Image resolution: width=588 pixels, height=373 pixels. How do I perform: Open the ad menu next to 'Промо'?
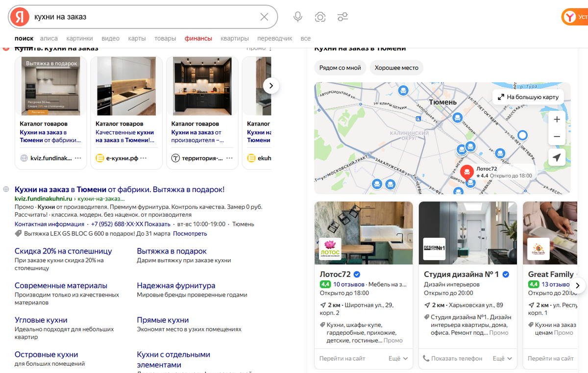pyautogui.click(x=270, y=48)
